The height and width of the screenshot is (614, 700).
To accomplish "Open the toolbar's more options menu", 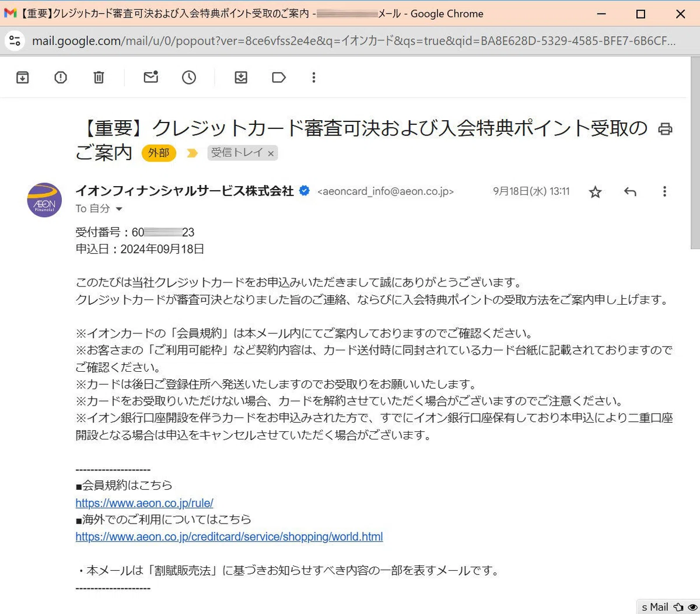I will [x=314, y=77].
